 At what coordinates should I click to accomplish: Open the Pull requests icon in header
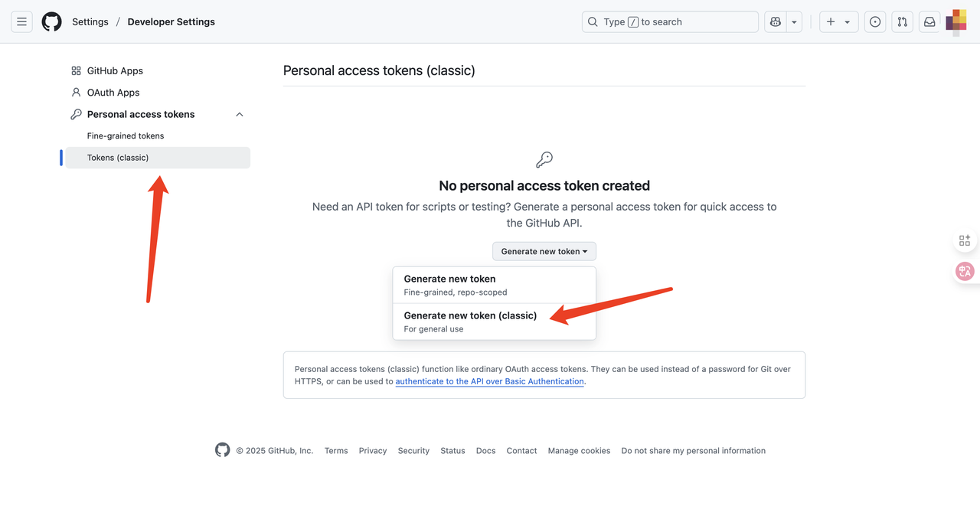[903, 22]
